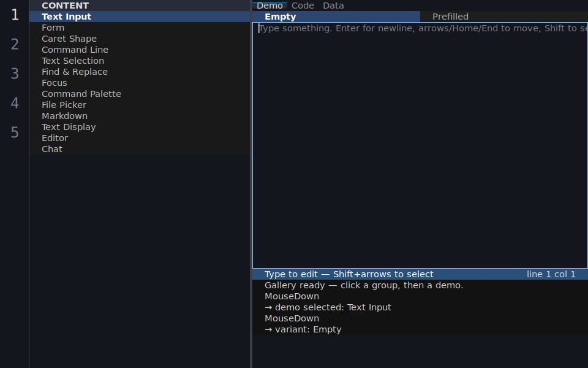Image resolution: width=588 pixels, height=368 pixels.
Task: Select group number 1 in the sidebar
Action: click(x=15, y=15)
